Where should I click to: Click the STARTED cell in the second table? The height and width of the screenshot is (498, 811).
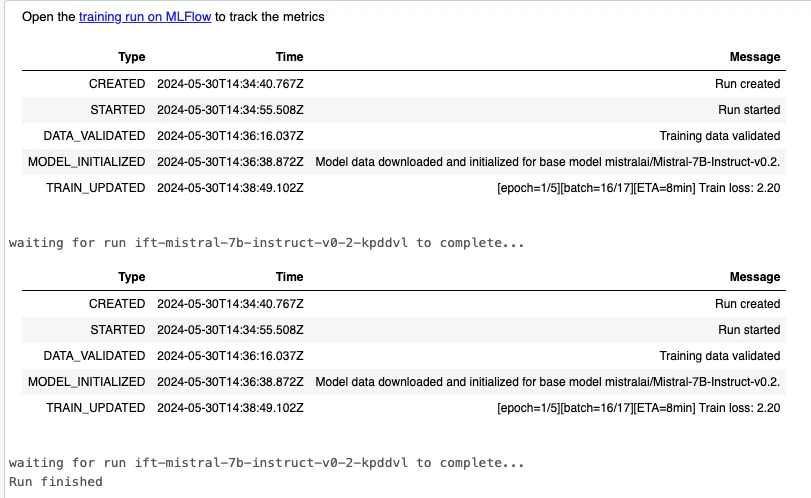pos(117,329)
